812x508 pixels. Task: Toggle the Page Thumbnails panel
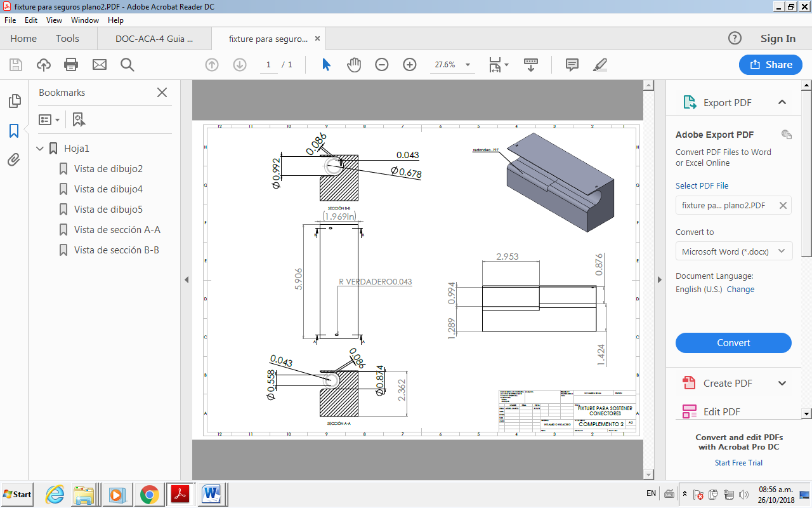pos(14,100)
